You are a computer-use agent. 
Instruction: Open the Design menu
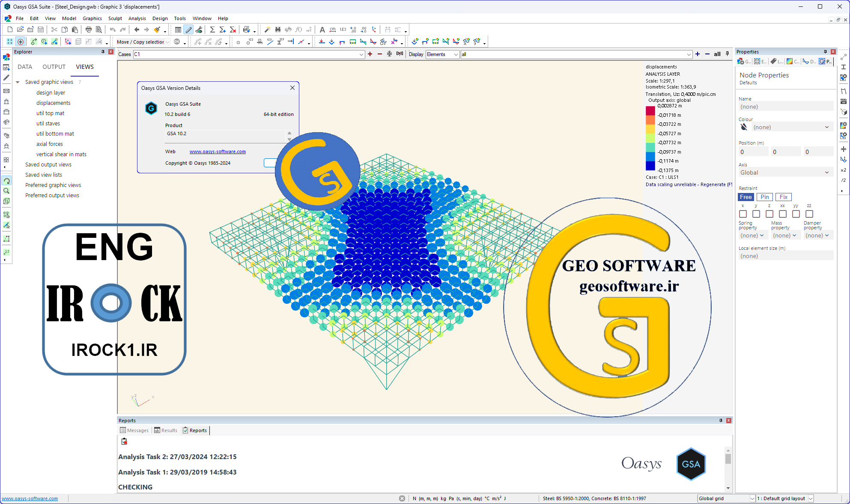pyautogui.click(x=160, y=18)
